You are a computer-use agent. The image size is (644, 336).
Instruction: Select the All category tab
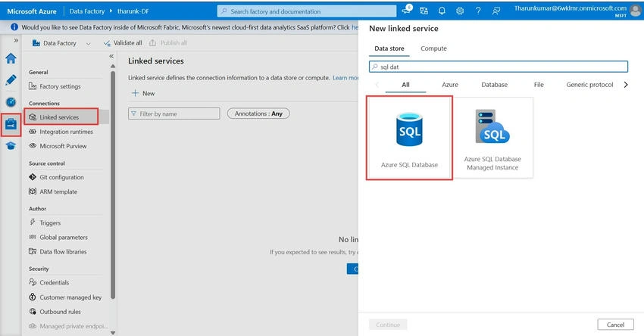tap(405, 85)
